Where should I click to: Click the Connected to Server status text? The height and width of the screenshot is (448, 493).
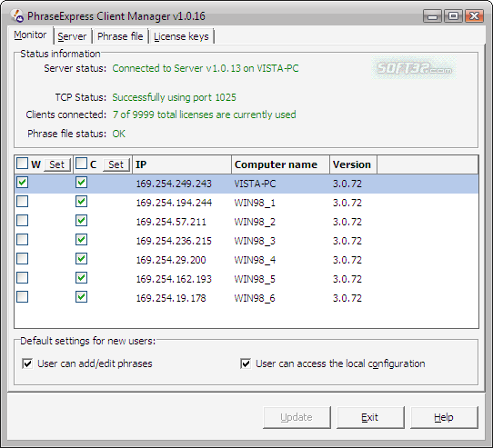pos(206,68)
